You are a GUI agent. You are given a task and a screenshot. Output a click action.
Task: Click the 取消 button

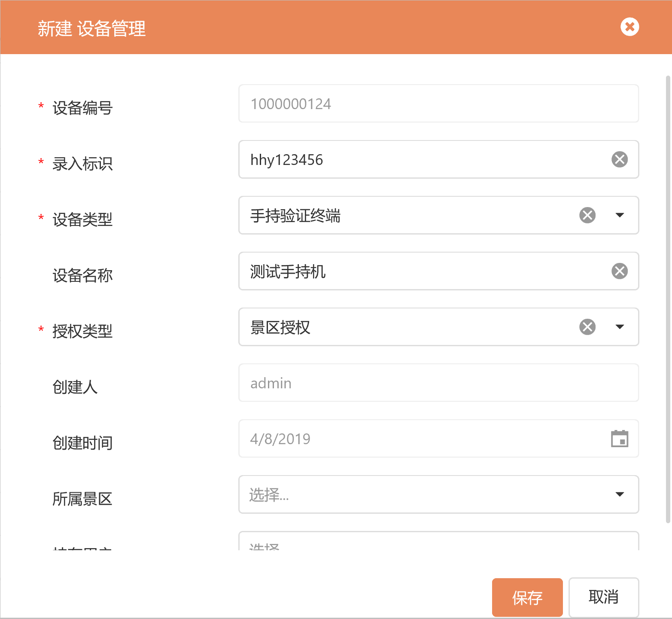pyautogui.click(x=603, y=597)
